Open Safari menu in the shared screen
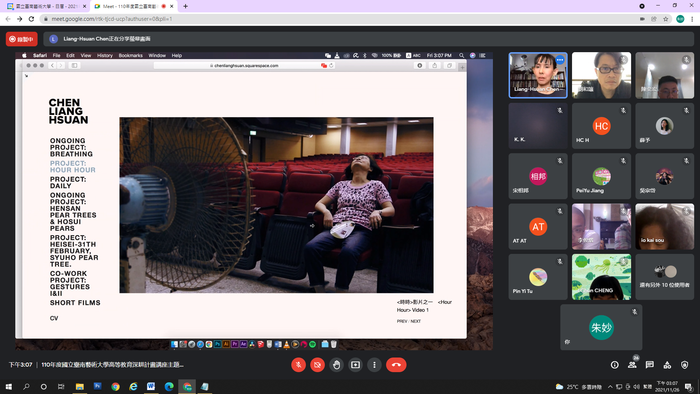The image size is (700, 394). [x=40, y=55]
